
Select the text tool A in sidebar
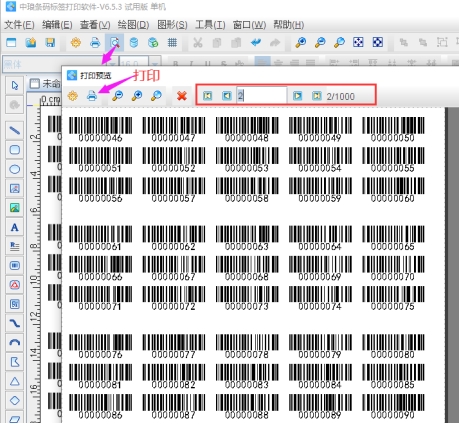pyautogui.click(x=14, y=227)
